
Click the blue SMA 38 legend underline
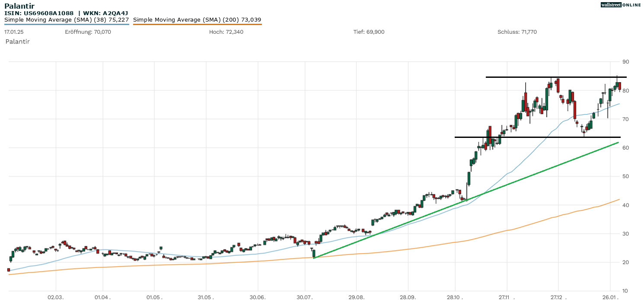67,24
